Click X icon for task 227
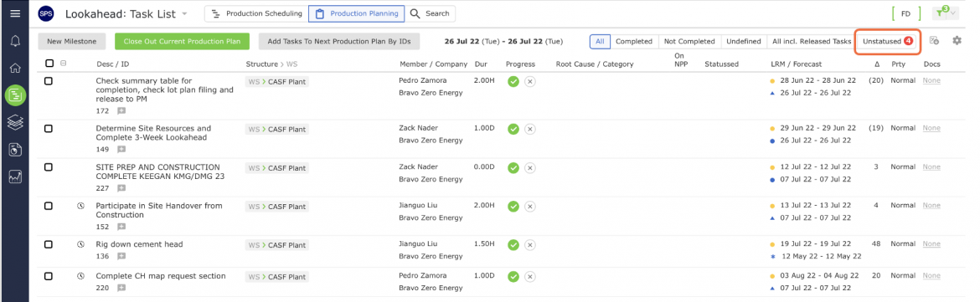Viewport: 980px width, 302px height. coord(529,168)
